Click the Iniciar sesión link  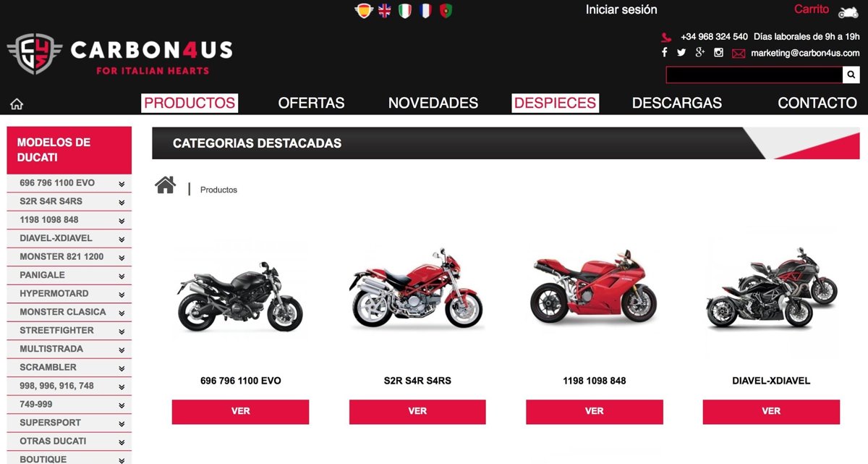pos(621,9)
